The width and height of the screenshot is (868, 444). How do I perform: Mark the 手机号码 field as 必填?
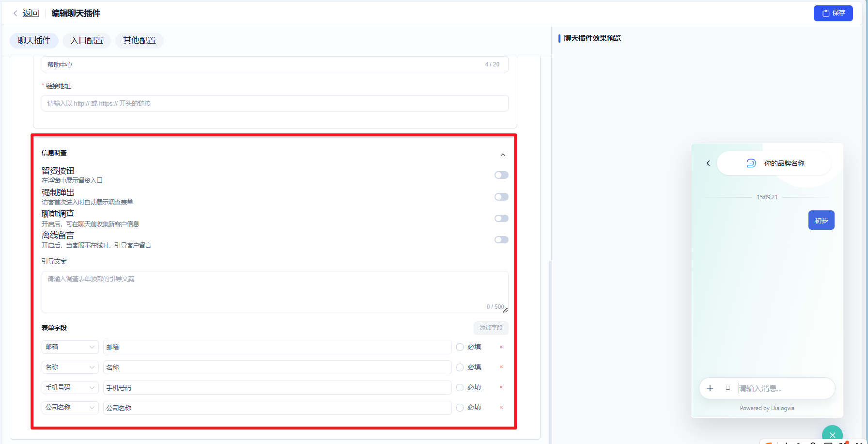click(460, 388)
